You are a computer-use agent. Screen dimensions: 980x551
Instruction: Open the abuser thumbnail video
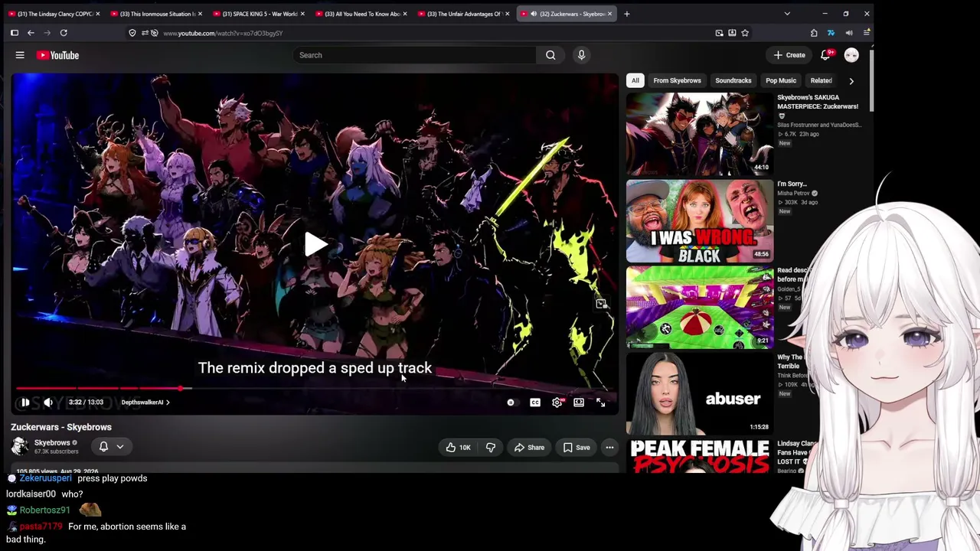click(700, 393)
